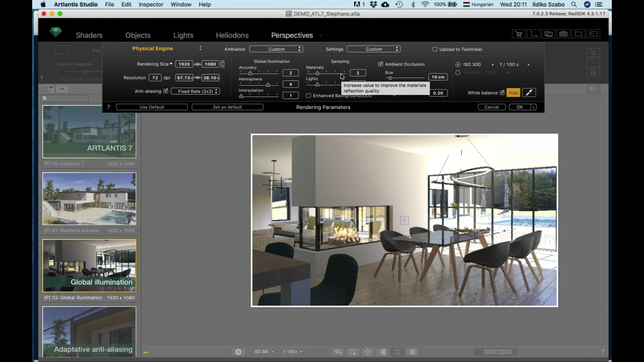Click the back arrow navigation icon
644x362 pixels.
pos(338,352)
